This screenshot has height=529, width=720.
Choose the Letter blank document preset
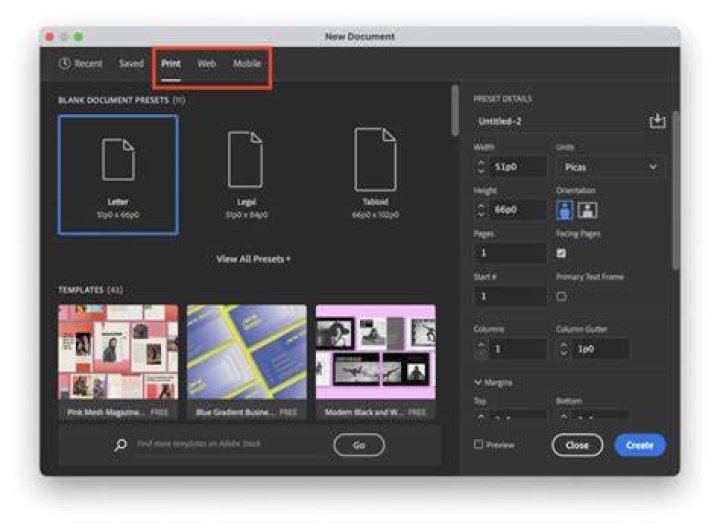(118, 174)
